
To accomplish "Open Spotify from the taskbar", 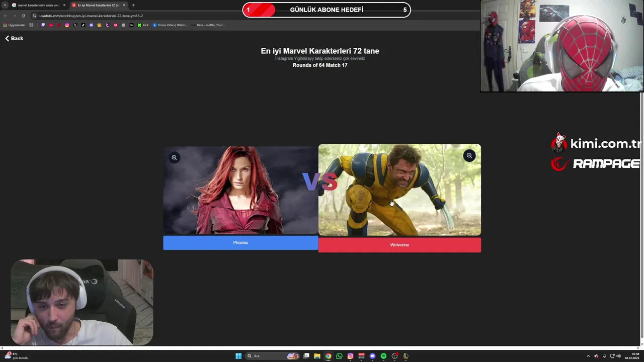I will tap(383, 356).
